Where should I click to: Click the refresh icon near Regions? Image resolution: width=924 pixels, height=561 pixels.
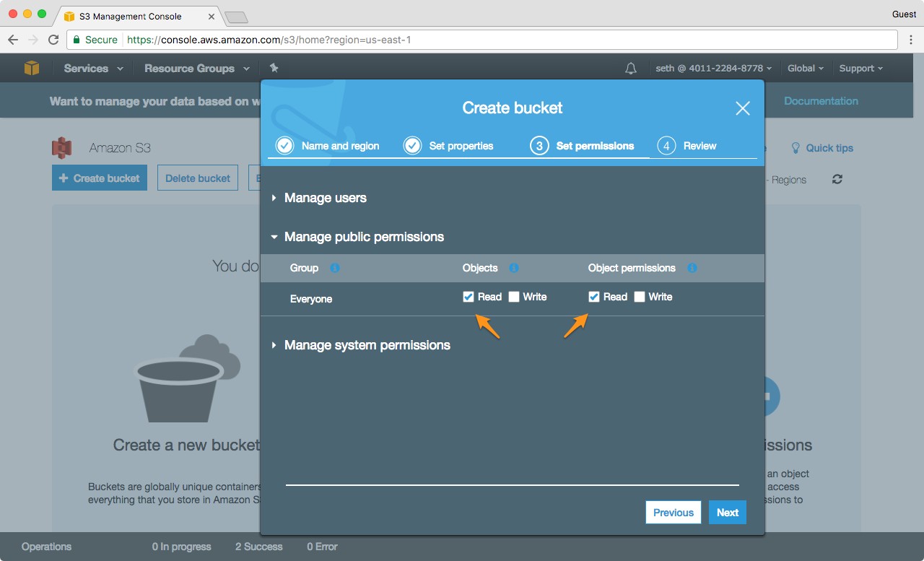(837, 179)
